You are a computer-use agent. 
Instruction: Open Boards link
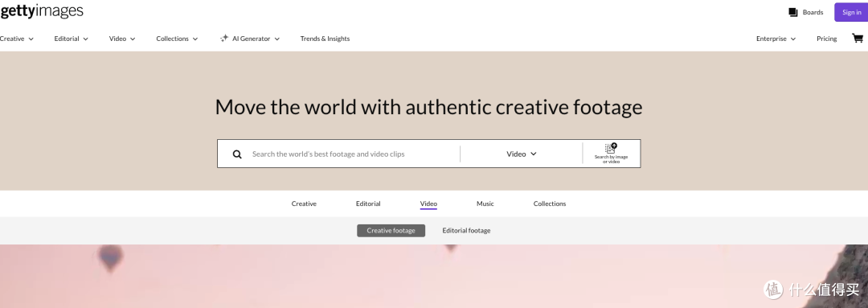click(x=813, y=12)
